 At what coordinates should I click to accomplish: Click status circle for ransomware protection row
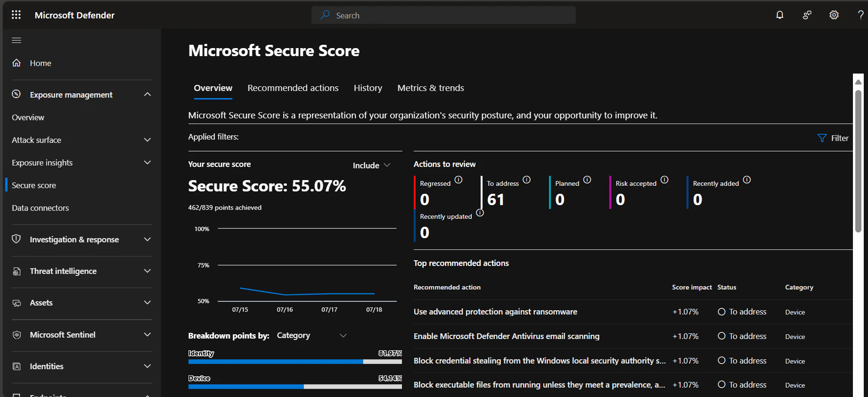point(721,312)
